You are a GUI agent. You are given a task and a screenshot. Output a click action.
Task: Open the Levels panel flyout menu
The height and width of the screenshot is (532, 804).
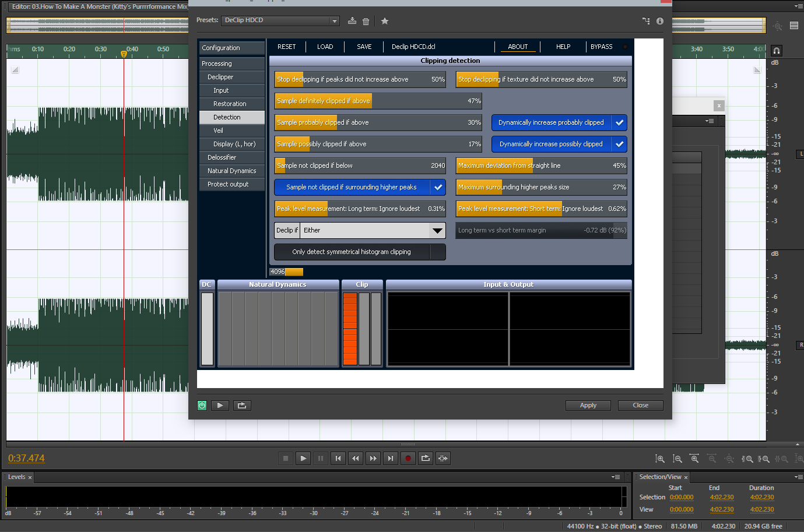point(616,477)
